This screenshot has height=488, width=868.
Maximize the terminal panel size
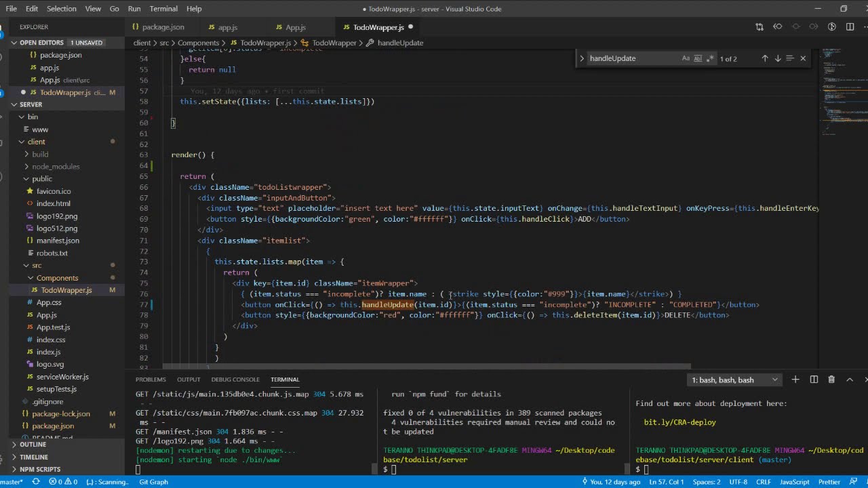(x=850, y=380)
